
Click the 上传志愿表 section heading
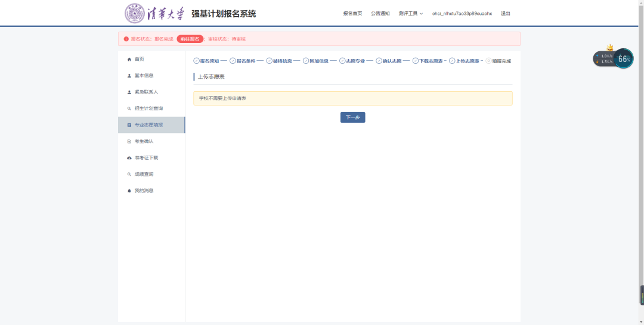(211, 77)
